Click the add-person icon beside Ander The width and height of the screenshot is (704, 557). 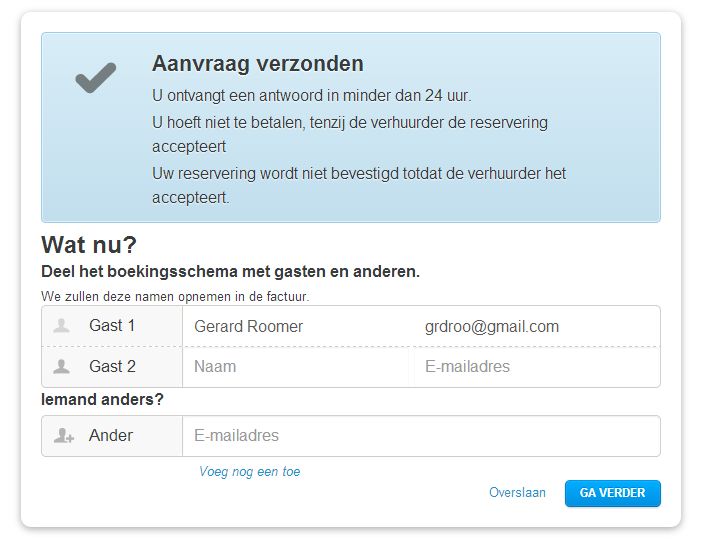(x=63, y=436)
